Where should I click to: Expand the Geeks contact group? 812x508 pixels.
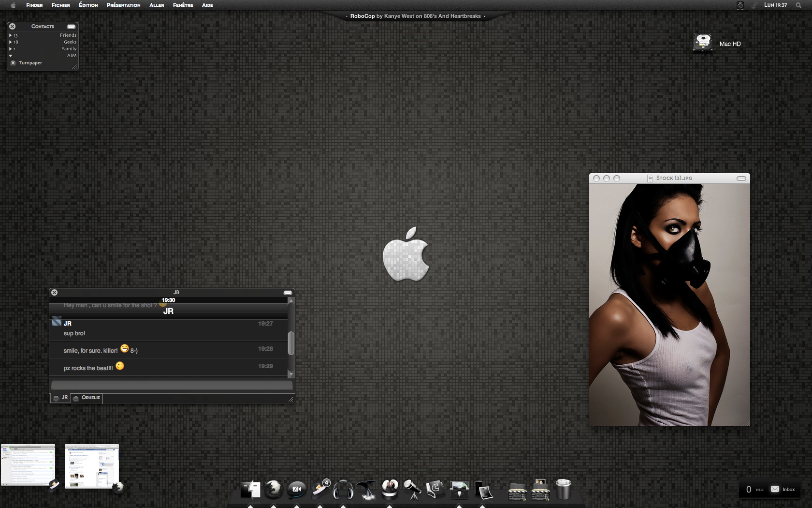coord(11,42)
